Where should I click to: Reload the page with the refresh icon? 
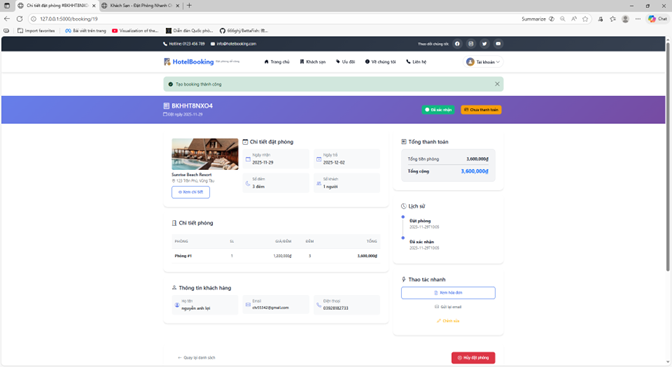pyautogui.click(x=19, y=19)
